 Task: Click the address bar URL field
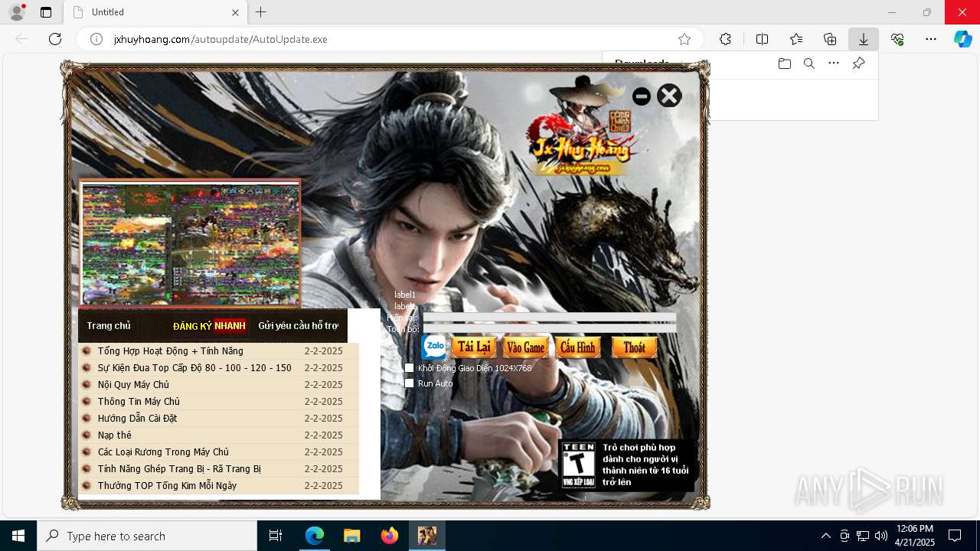coord(390,39)
